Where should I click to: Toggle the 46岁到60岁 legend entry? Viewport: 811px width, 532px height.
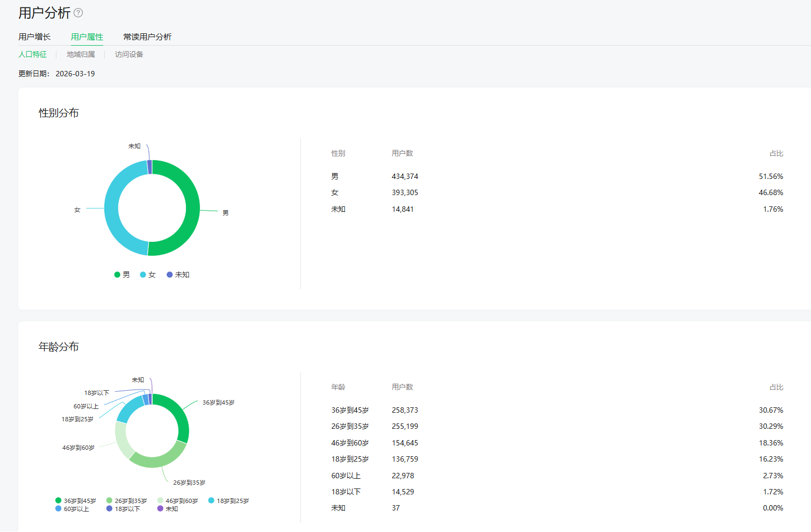(178, 501)
